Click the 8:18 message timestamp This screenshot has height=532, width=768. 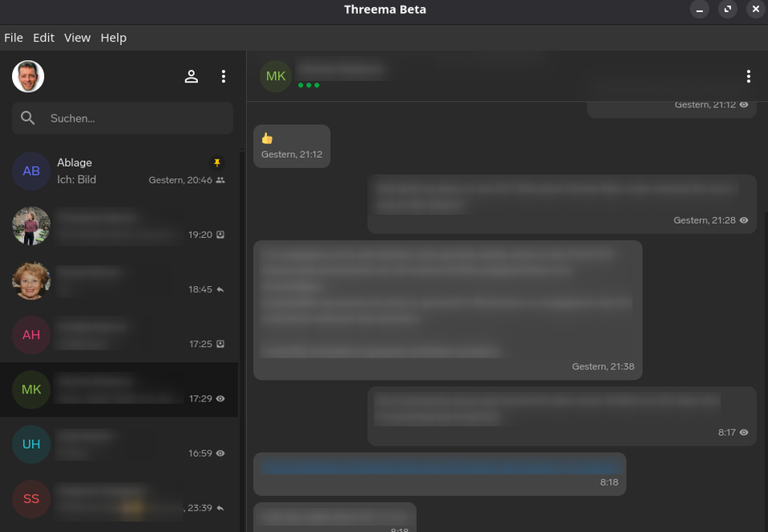609,482
